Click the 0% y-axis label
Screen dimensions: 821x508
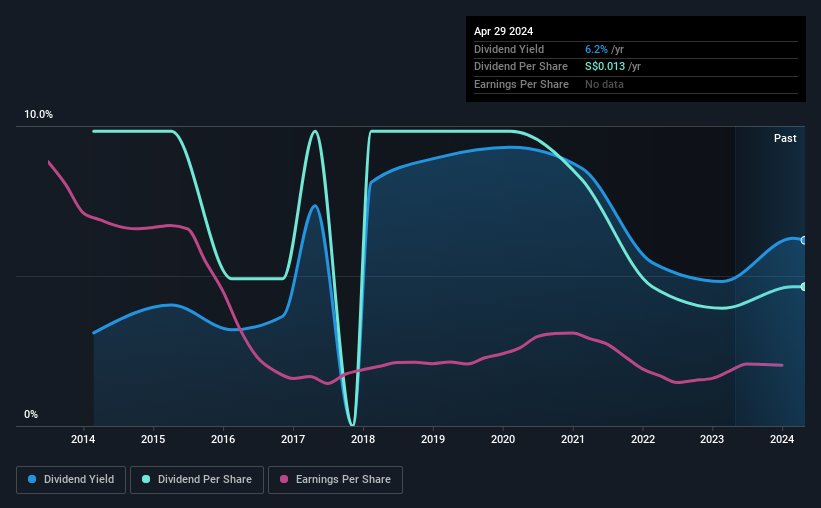pyautogui.click(x=31, y=414)
